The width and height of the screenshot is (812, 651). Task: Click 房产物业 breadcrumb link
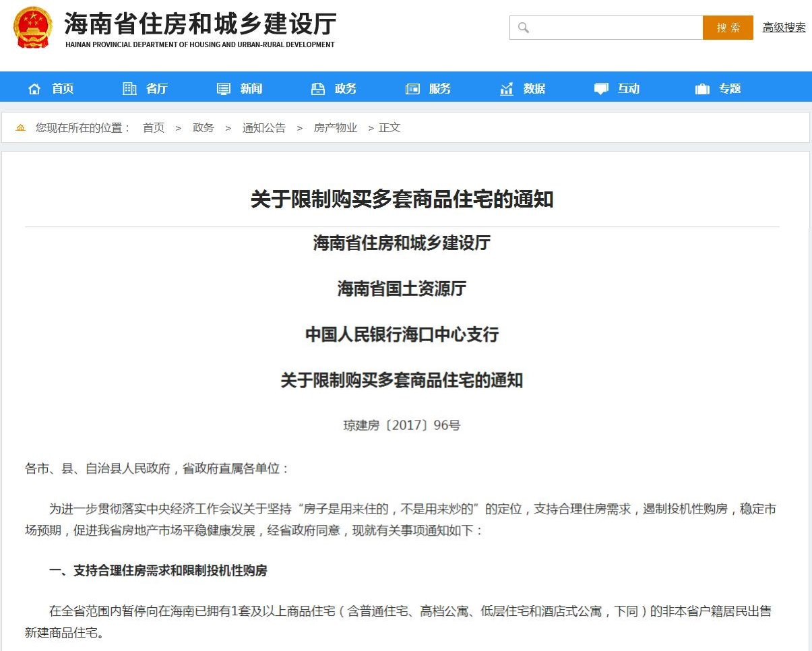point(336,128)
